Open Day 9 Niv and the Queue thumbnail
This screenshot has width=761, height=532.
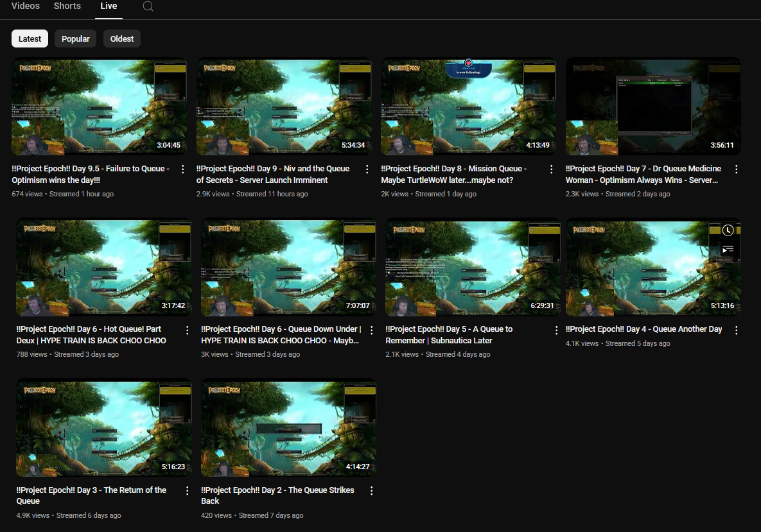click(x=284, y=107)
